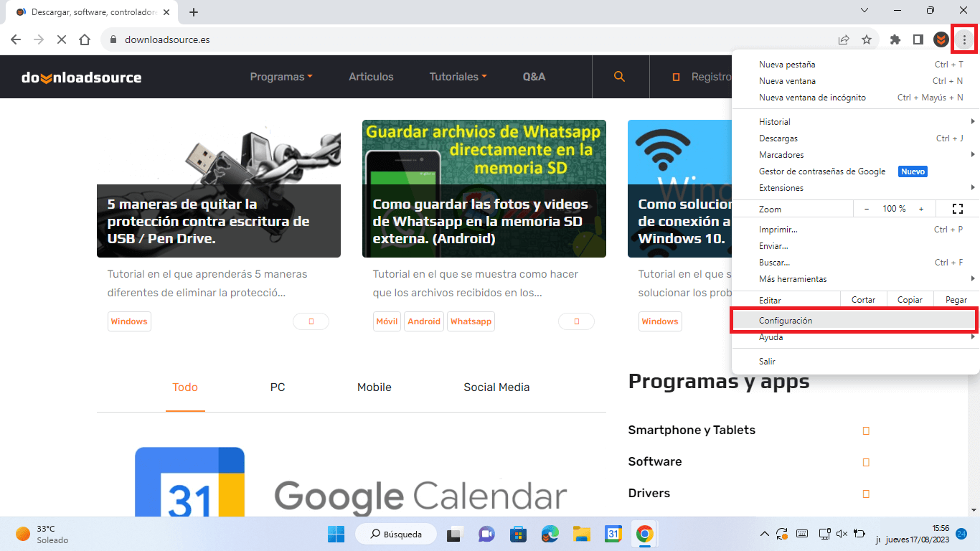Choose Salir to quit Chrome
This screenshot has width=980, height=551.
click(x=855, y=362)
